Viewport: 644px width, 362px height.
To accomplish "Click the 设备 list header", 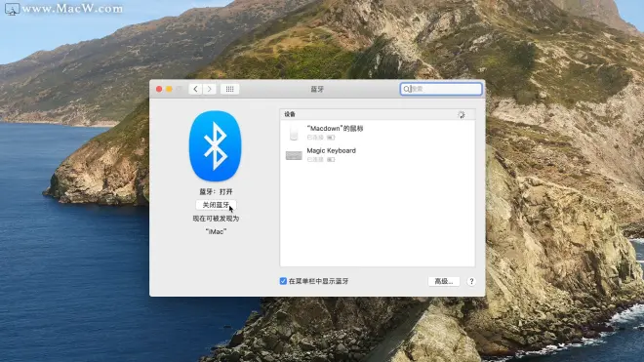I will (377, 114).
